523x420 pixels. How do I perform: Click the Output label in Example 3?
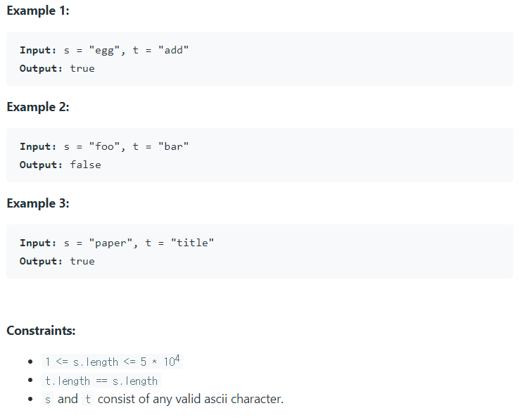[41, 261]
